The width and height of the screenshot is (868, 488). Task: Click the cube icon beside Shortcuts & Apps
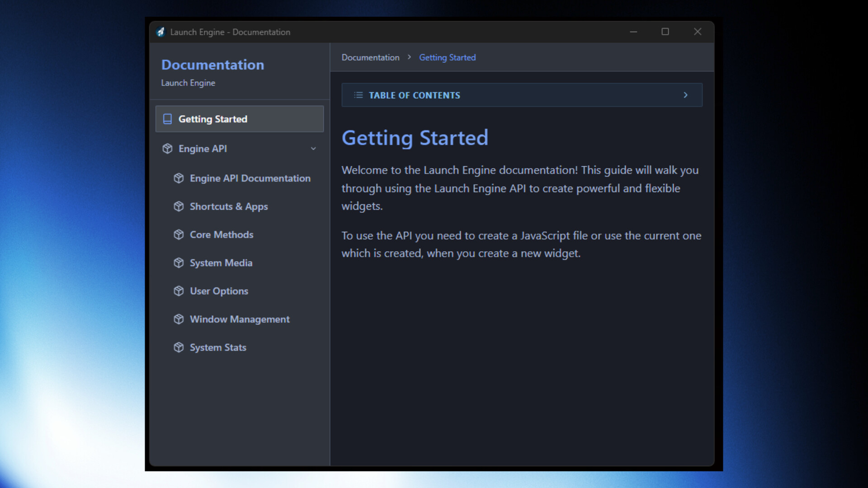point(179,206)
